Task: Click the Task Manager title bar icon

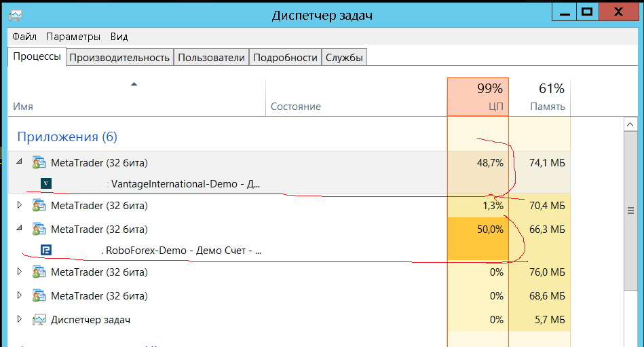Action: tap(16, 16)
